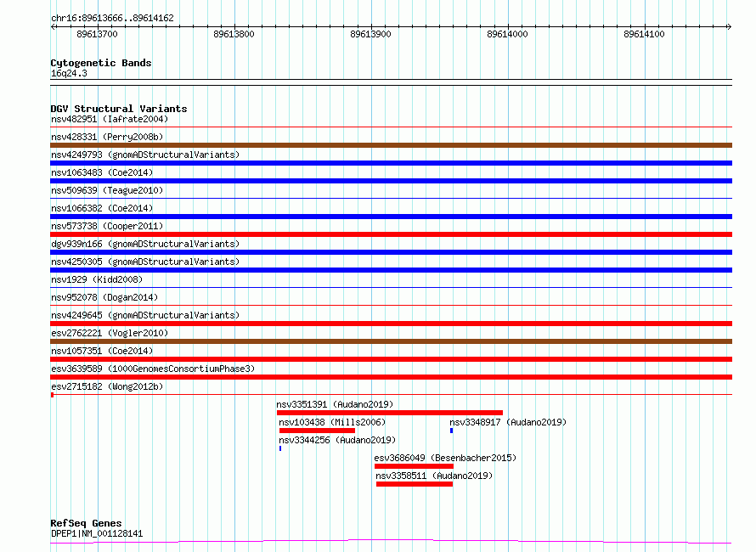Image resolution: width=756 pixels, height=552 pixels.
Task: Open the nsv509639 (Teague2010) variant label
Action: (x=107, y=190)
